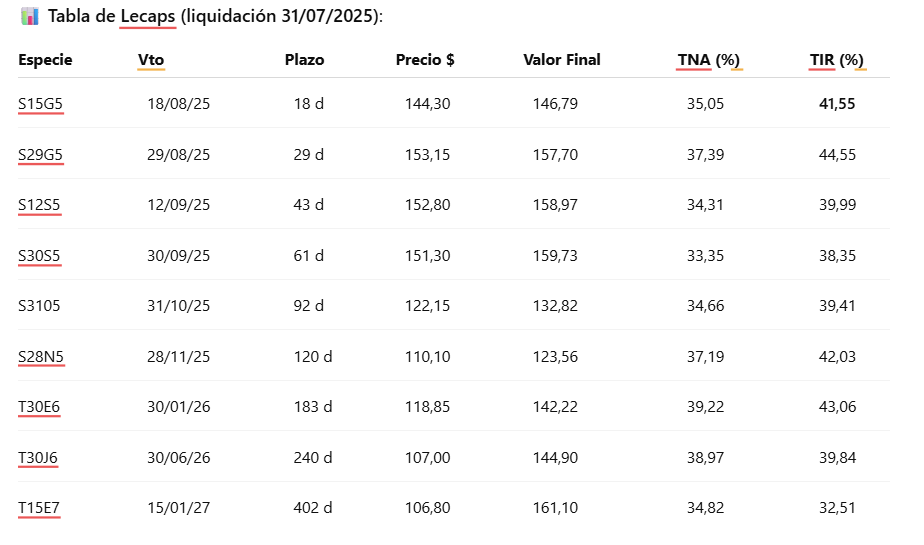The image size is (924, 545).
Task: Select the T15E7 ticker
Action: (x=39, y=507)
